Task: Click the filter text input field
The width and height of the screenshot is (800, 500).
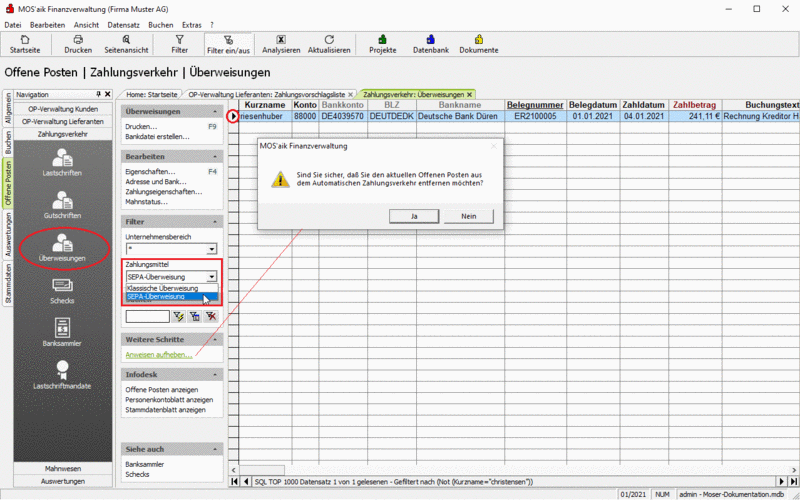Action: click(x=147, y=317)
